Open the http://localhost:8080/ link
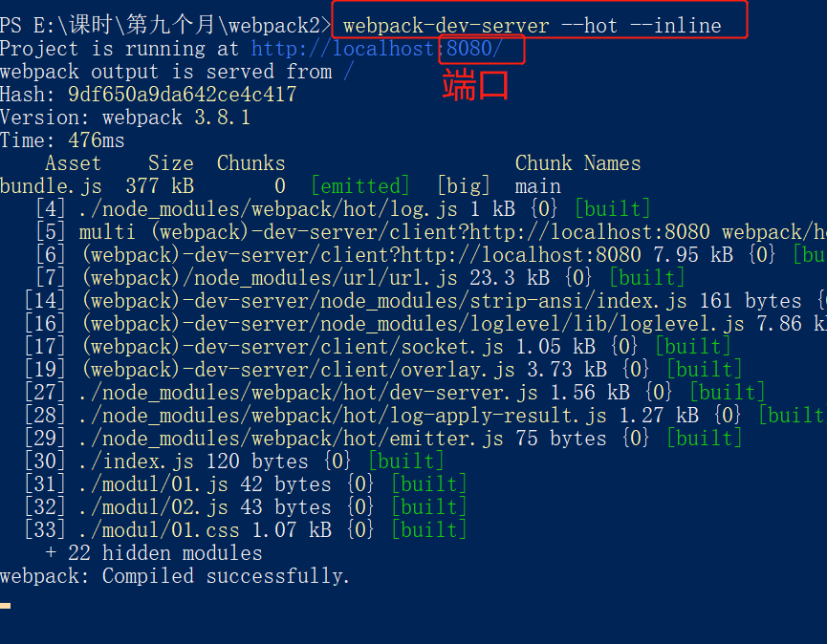 point(377,49)
